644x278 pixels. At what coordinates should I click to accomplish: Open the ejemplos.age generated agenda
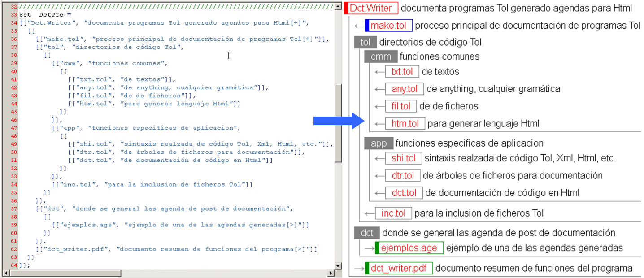tap(409, 248)
